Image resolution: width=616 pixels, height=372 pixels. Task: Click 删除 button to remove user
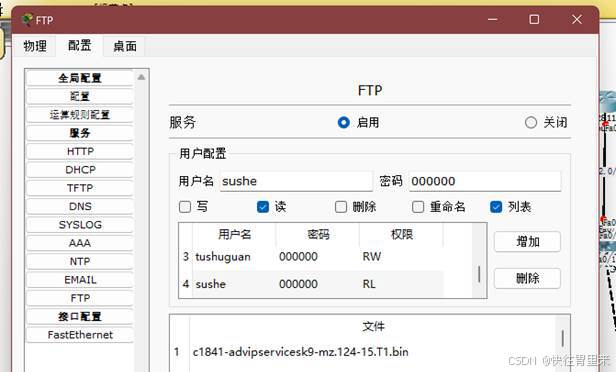(x=527, y=279)
